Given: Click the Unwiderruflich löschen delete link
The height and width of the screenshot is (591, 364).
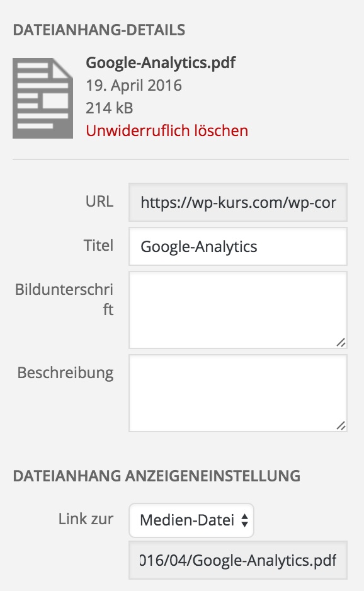Looking at the screenshot, I should pos(166,130).
